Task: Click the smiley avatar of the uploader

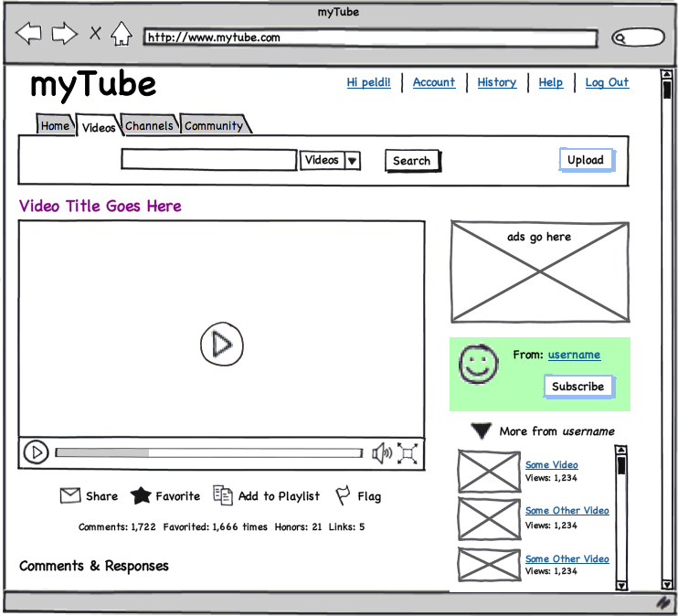Action: [478, 365]
